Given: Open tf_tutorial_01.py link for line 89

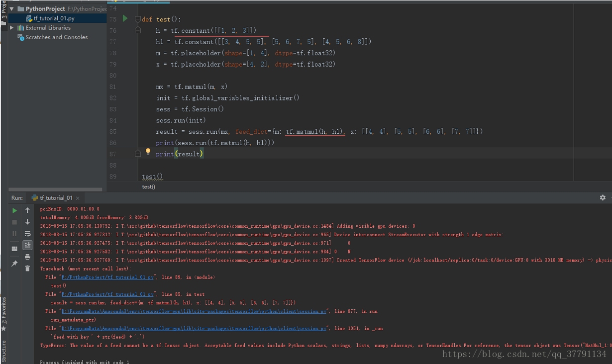Looking at the screenshot, I should [107, 277].
